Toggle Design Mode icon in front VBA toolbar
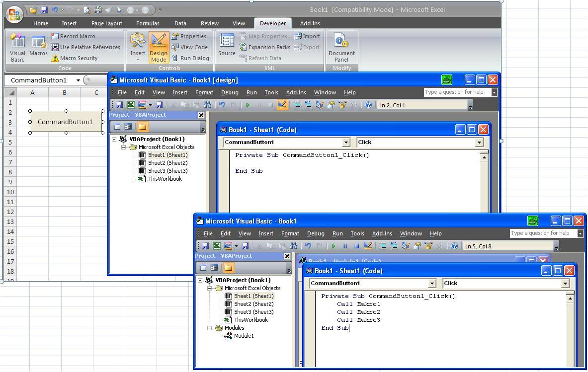Viewport: 588px width, 372px height. [x=368, y=246]
